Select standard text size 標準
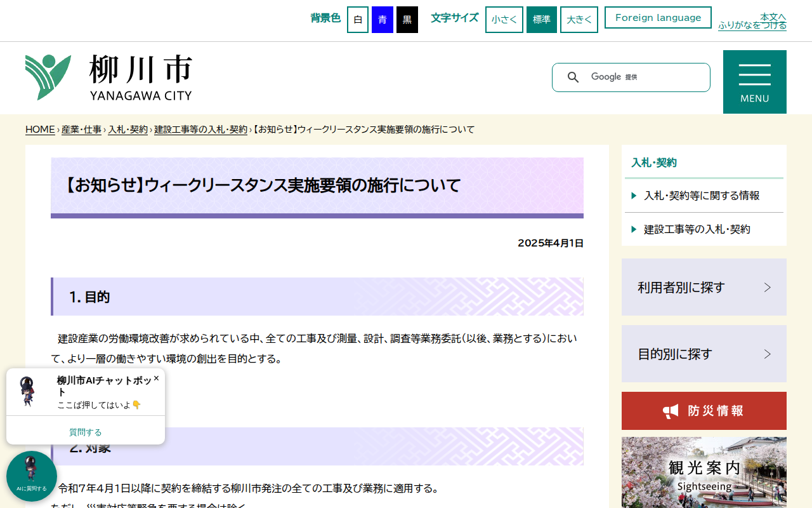Screen dimensions: 812x508 pos(542,20)
